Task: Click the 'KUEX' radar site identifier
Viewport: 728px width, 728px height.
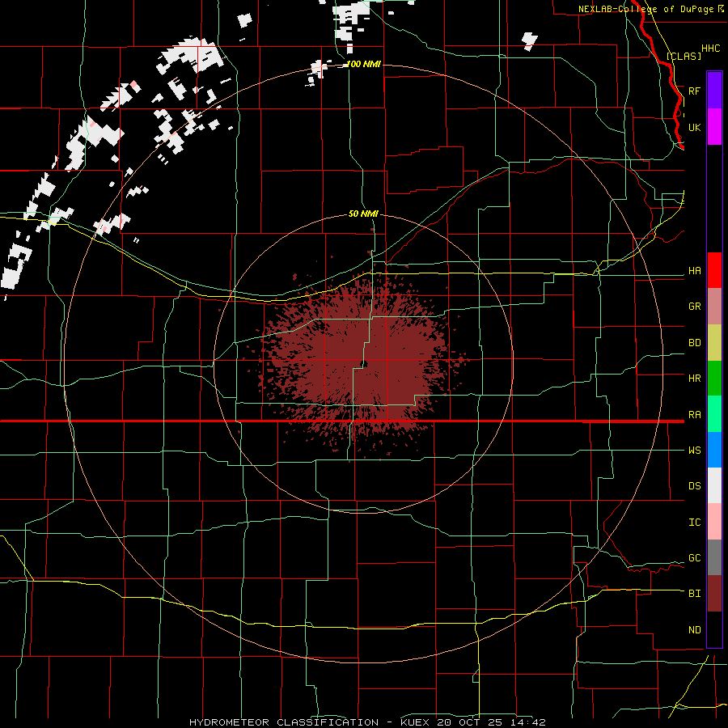Action: pyautogui.click(x=417, y=722)
